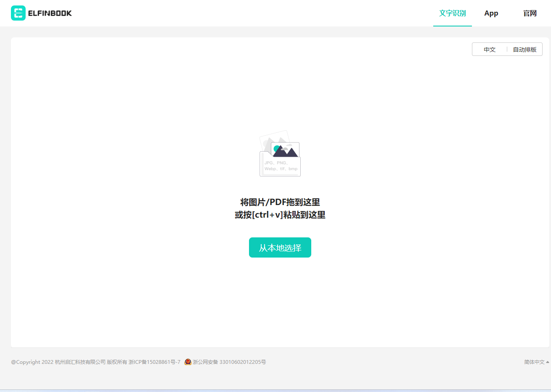Viewport: 551px width, 392px height.
Task: Click the tilted gray photo behind the upload illustration
Action: [x=269, y=139]
